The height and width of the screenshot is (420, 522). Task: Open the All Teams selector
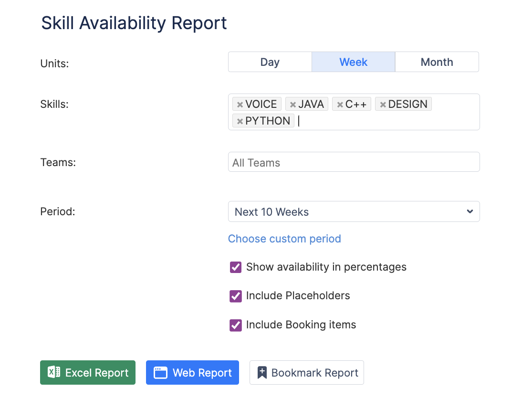tap(353, 162)
